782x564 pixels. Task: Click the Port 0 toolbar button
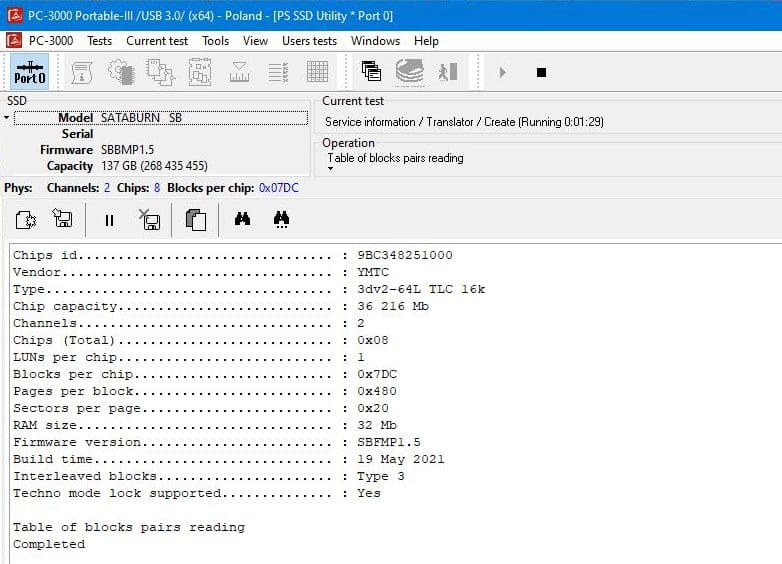point(29,72)
